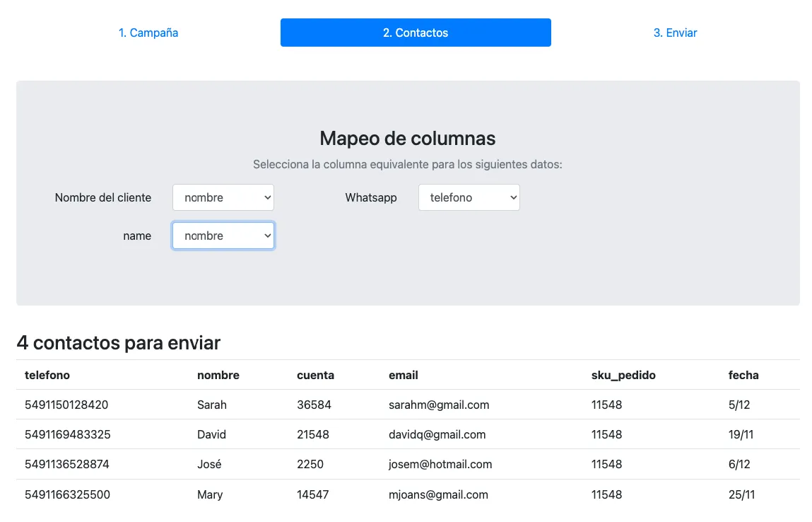
Task: Click the name David in the table
Action: (x=211, y=434)
